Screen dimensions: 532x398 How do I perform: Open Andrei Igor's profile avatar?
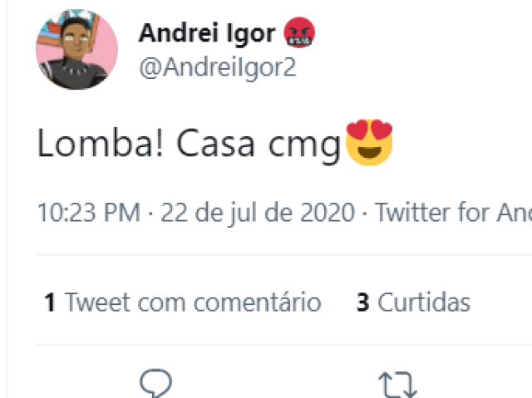coord(76,50)
